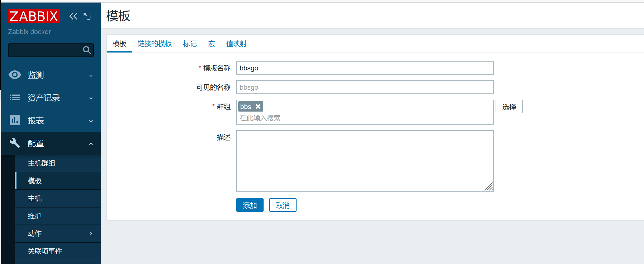Image resolution: width=644 pixels, height=264 pixels.
Task: Click the 报表 menu label
Action: tap(36, 120)
